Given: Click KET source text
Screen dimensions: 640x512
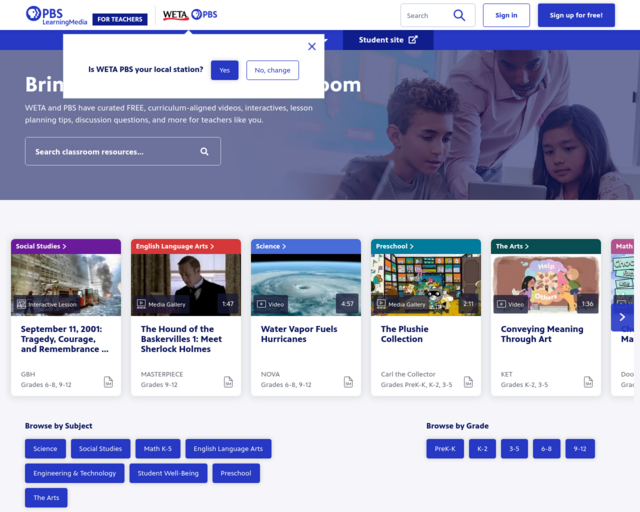Looking at the screenshot, I should 507,374.
